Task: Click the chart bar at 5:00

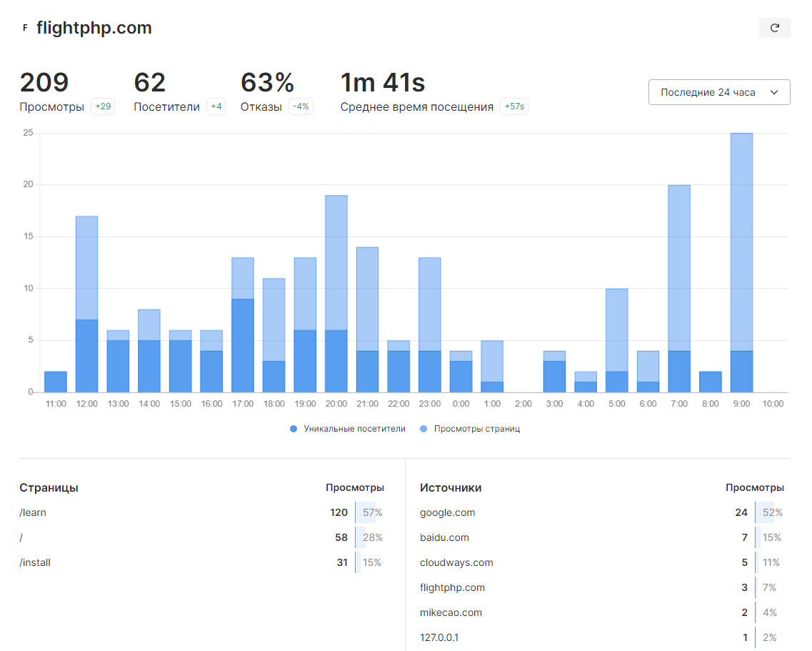Action: point(617,341)
